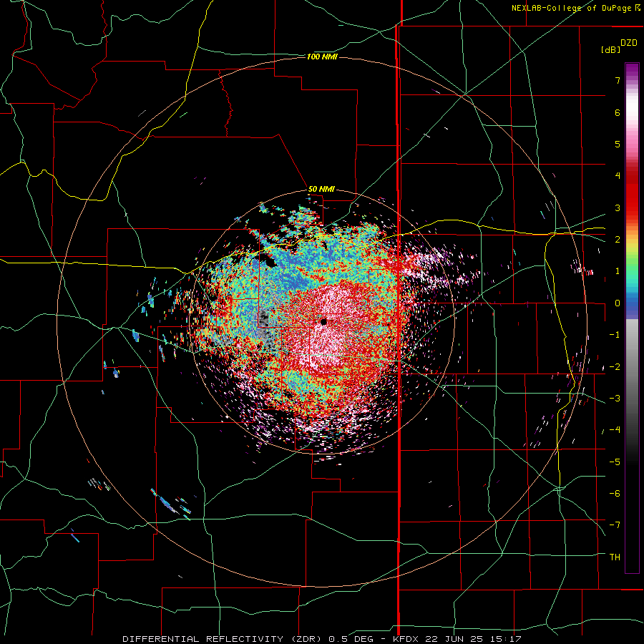644x644 pixels.
Task: Click the 6 value on color scale
Action: coord(618,112)
